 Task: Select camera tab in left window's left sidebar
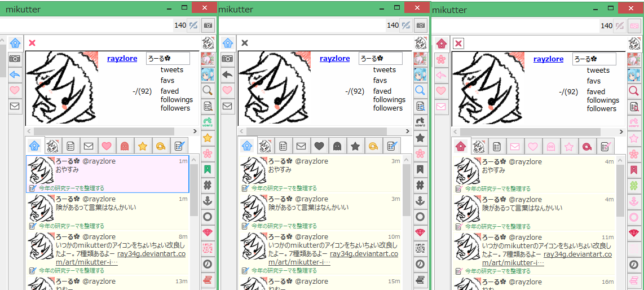point(15,59)
